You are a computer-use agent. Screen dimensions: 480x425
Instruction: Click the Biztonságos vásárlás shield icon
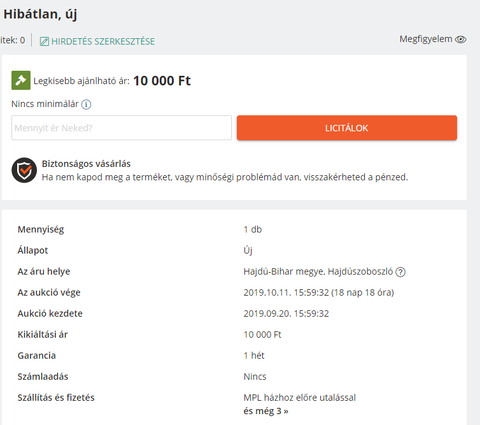click(24, 170)
